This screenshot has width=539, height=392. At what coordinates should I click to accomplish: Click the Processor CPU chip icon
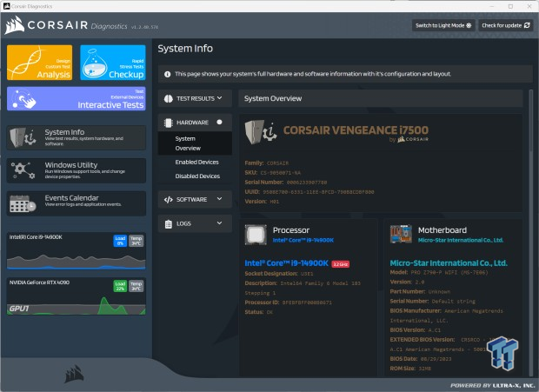pos(256,235)
